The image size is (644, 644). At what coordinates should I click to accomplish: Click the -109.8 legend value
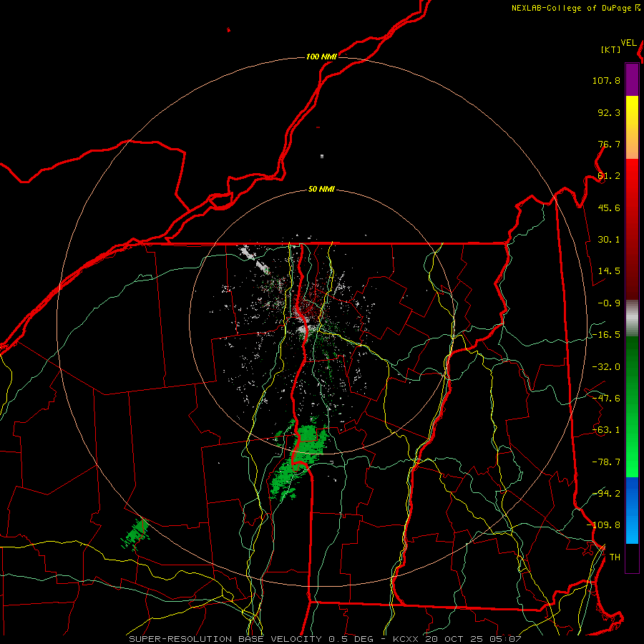(603, 525)
